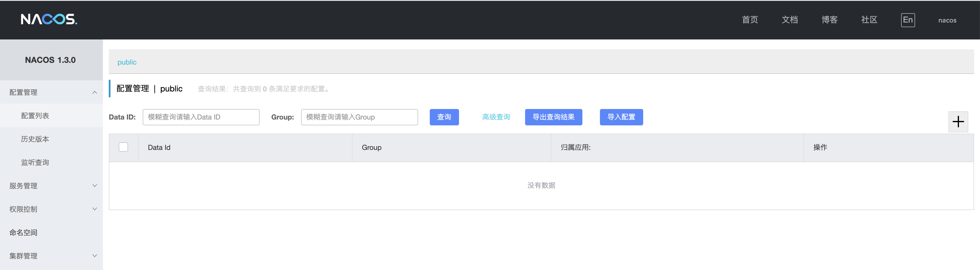
Task: Open 文档 in top navigation
Action: pyautogui.click(x=790, y=20)
